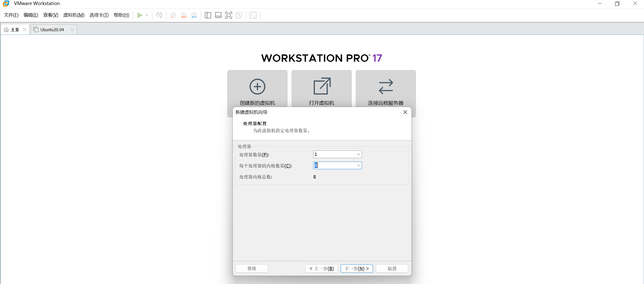Open the snapshot manager wrench icon
The height and width of the screenshot is (284, 644).
pos(194,15)
